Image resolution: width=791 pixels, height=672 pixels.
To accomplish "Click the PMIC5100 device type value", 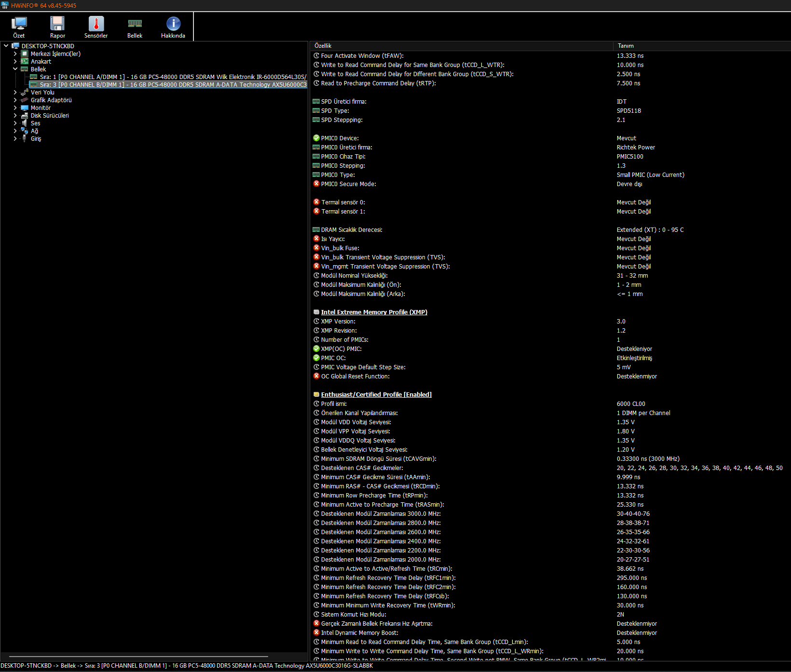I will click(x=630, y=156).
